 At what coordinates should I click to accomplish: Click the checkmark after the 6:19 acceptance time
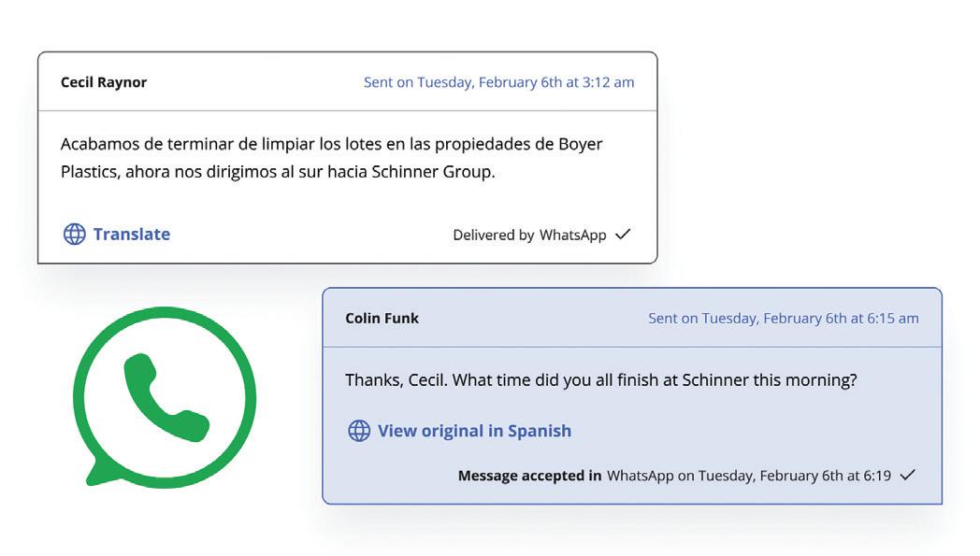(906, 476)
